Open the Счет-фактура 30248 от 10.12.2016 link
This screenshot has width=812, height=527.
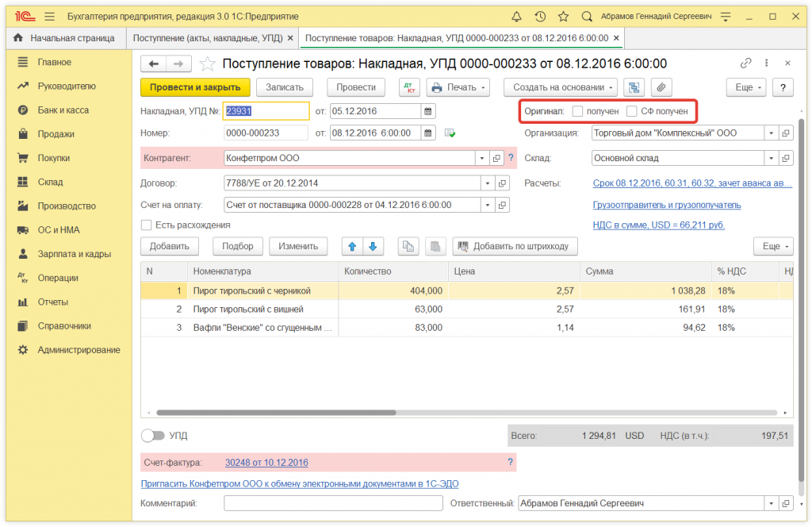click(266, 462)
